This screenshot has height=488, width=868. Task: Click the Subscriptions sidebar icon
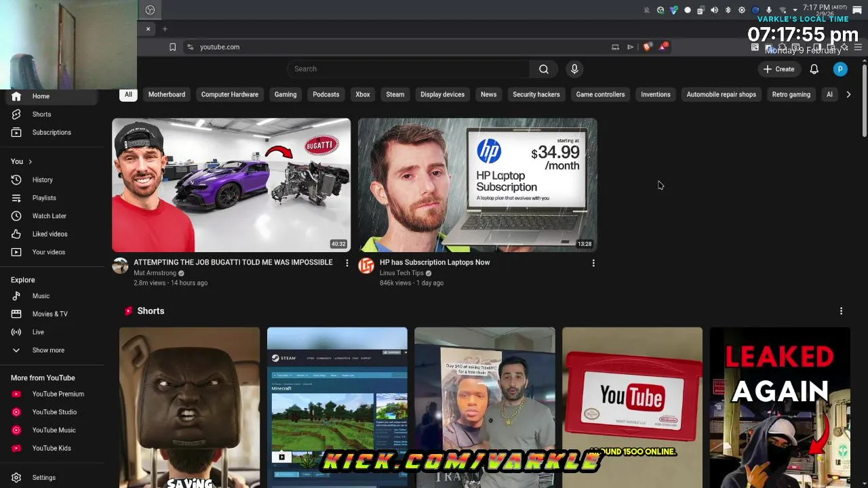tap(16, 132)
